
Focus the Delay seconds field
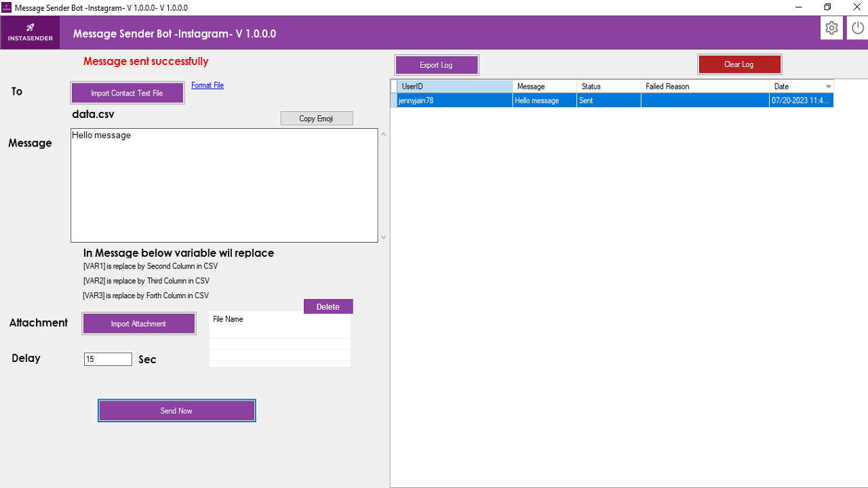pos(108,359)
